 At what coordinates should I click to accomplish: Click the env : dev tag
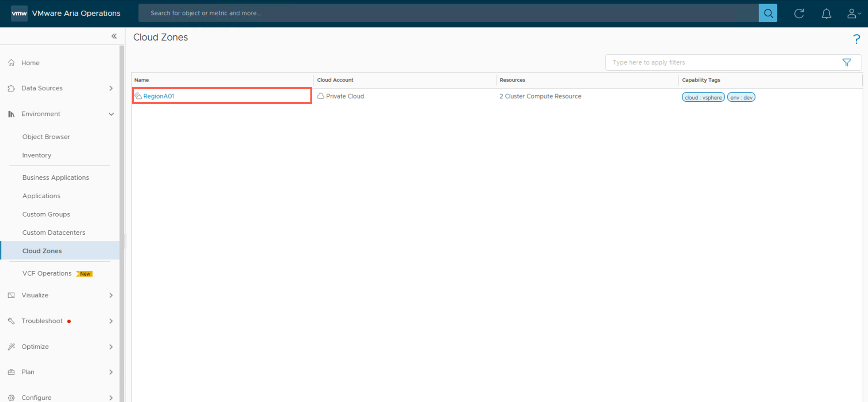(741, 97)
